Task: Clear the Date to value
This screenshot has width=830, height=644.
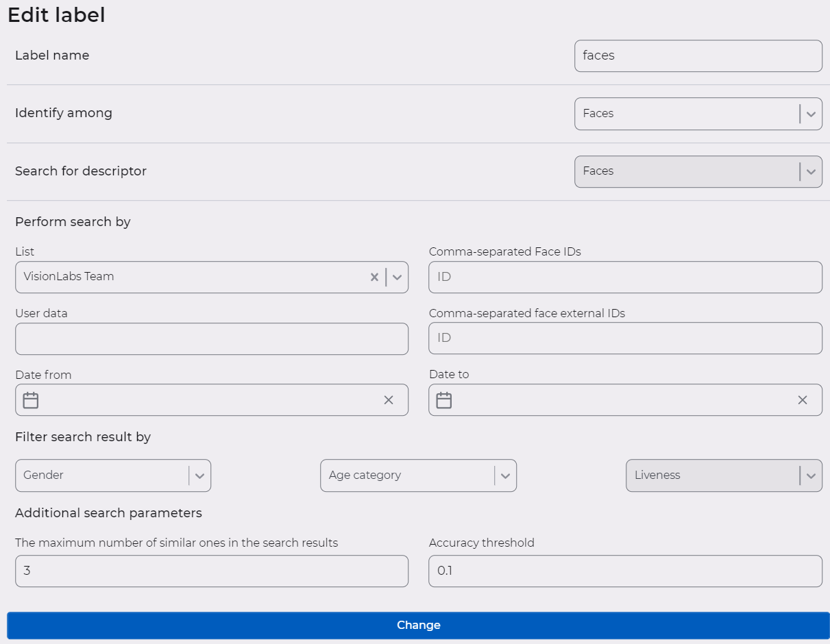Action: click(802, 399)
